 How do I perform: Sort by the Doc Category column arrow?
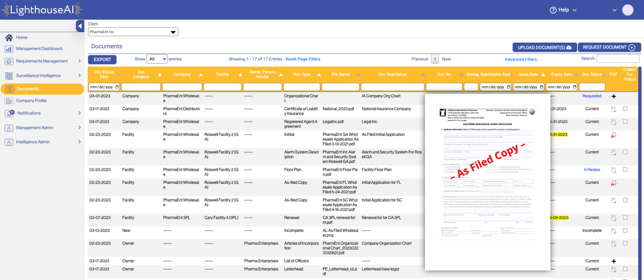click(x=160, y=75)
